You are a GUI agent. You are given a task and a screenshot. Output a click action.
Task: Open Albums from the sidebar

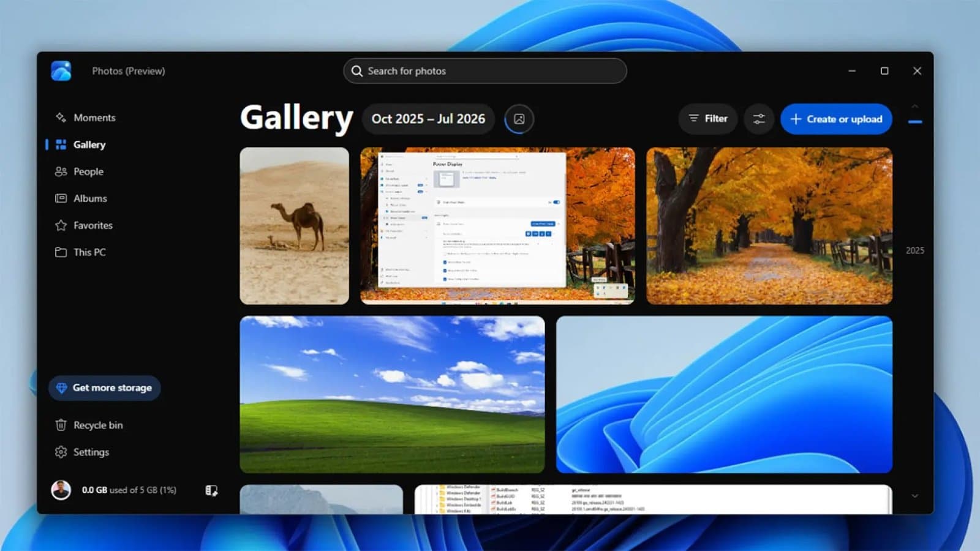pos(81,198)
